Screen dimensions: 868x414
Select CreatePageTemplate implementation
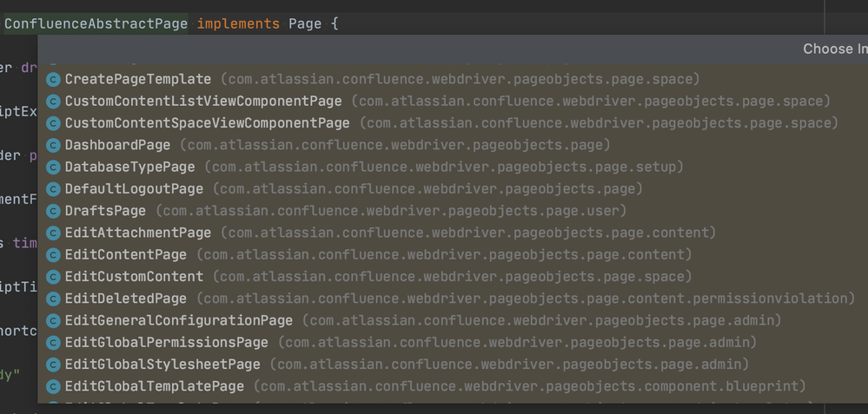pyautogui.click(x=453, y=80)
